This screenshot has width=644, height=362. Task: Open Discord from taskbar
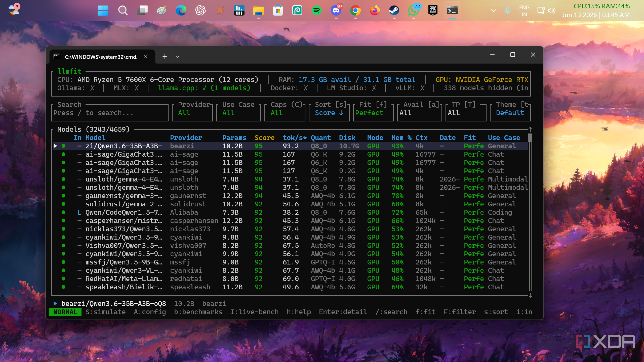(336, 11)
